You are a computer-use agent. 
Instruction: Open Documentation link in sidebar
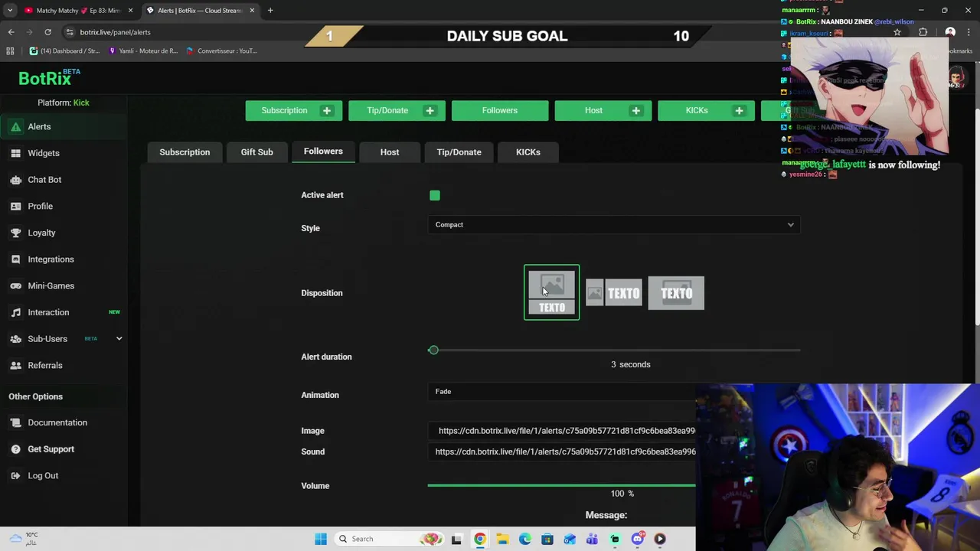click(x=57, y=422)
